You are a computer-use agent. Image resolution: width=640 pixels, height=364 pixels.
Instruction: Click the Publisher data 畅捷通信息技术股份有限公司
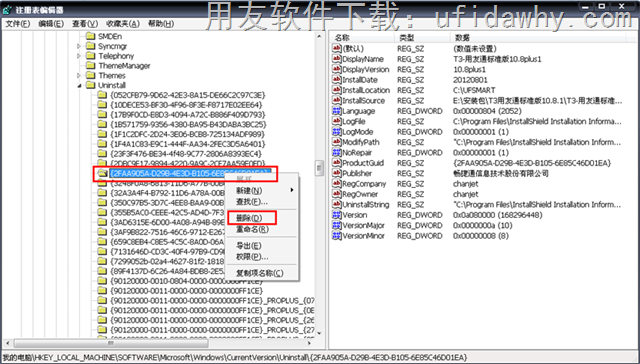pos(501,173)
